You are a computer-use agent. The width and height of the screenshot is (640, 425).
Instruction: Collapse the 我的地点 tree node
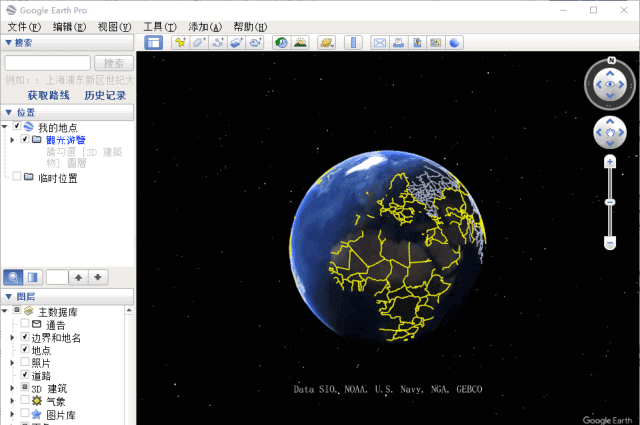4,127
